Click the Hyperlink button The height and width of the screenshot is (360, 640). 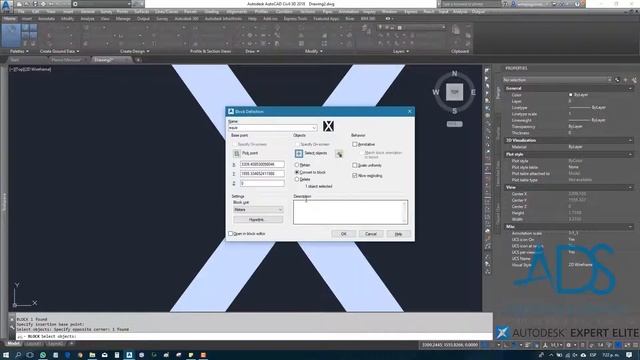pos(258,220)
